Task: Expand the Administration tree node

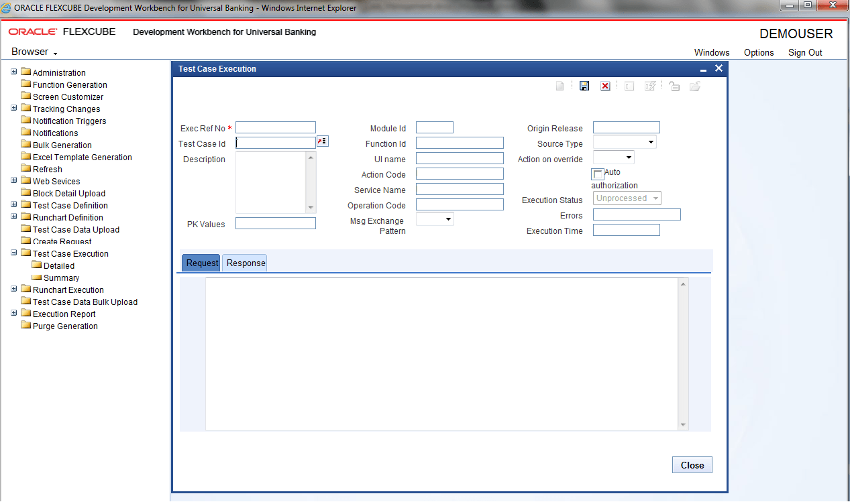Action: coord(14,72)
